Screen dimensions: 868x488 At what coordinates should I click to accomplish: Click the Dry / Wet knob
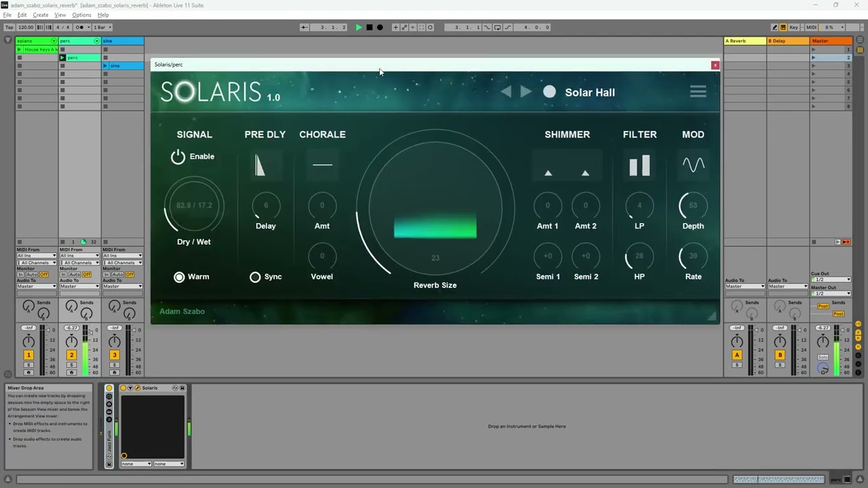[x=194, y=205]
